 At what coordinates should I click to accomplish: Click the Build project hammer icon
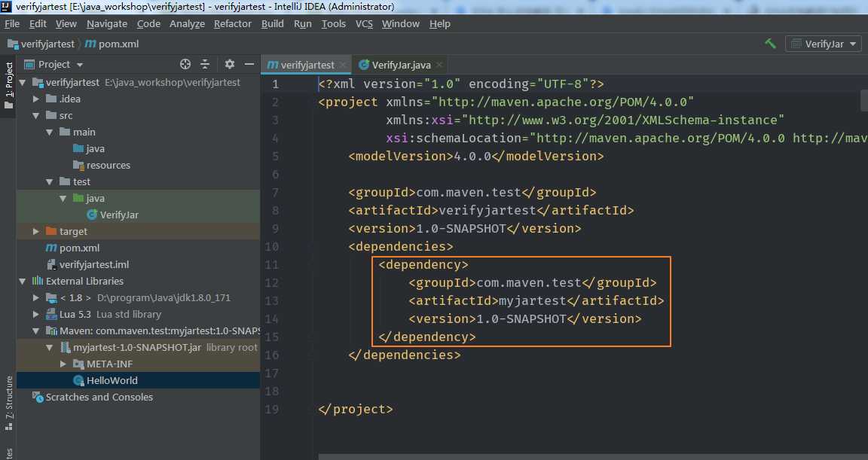[x=770, y=44]
